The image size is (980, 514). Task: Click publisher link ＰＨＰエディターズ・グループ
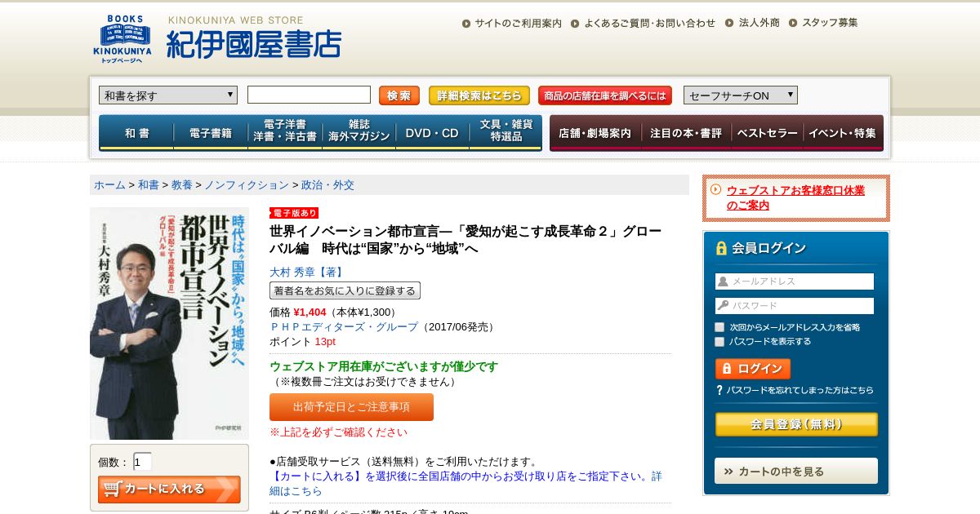[x=344, y=327]
